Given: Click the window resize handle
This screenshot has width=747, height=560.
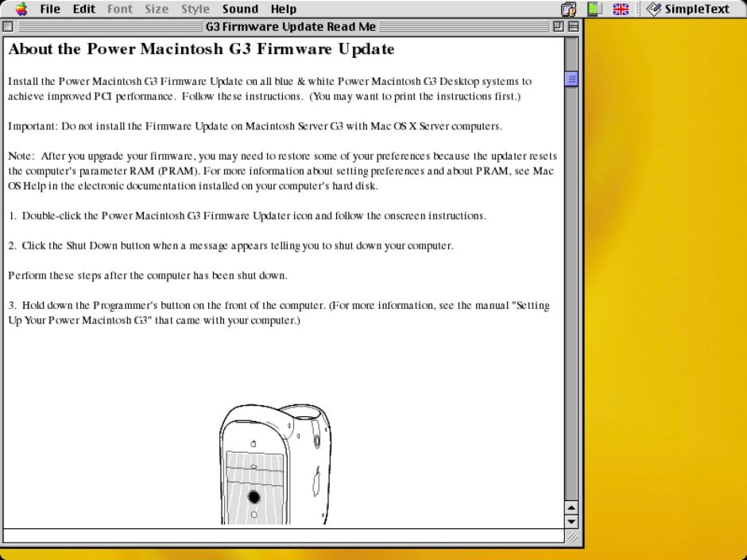Looking at the screenshot, I should 573,538.
